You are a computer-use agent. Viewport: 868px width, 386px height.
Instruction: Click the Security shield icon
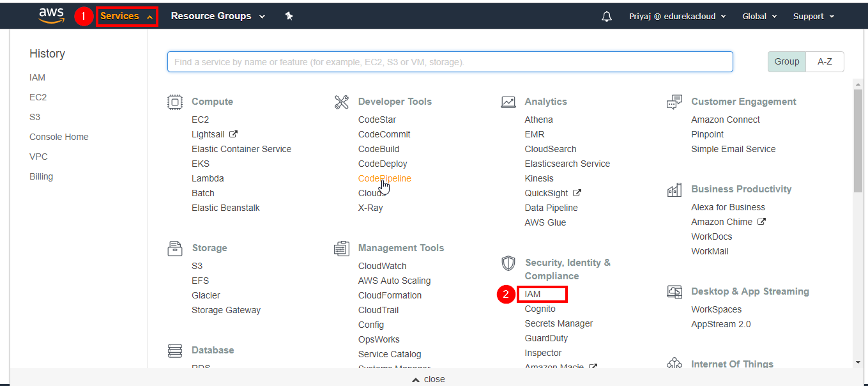coord(508,263)
